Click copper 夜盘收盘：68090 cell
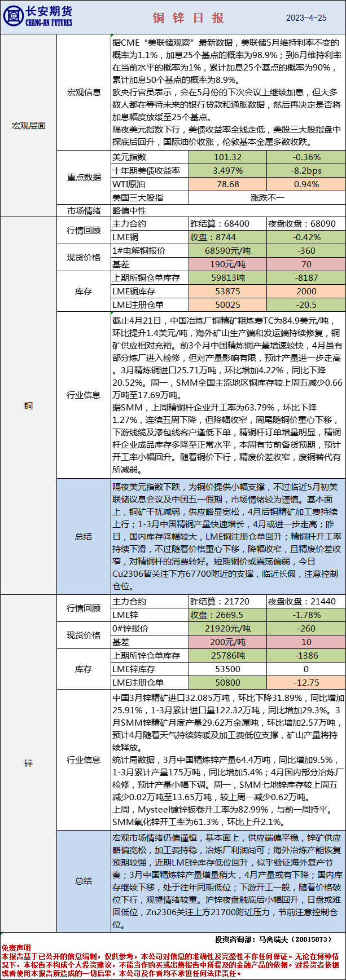346x980 pixels. point(306,224)
